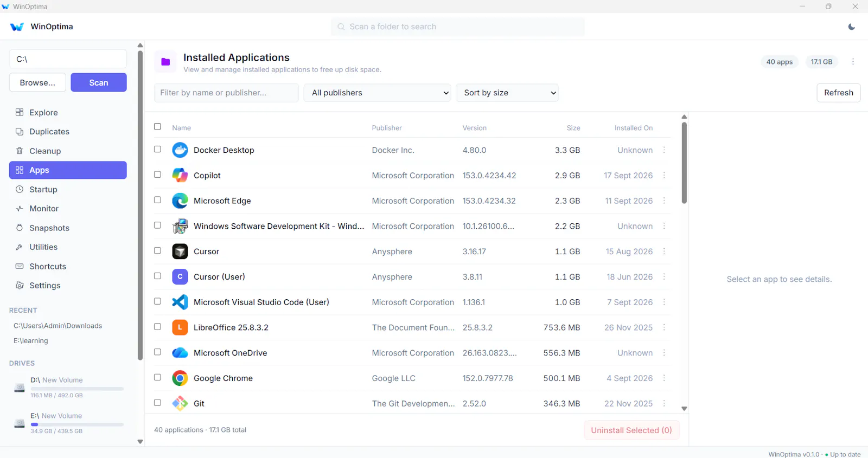The height and width of the screenshot is (458, 868).
Task: Click the Microsoft Edge app icon
Action: click(x=180, y=201)
